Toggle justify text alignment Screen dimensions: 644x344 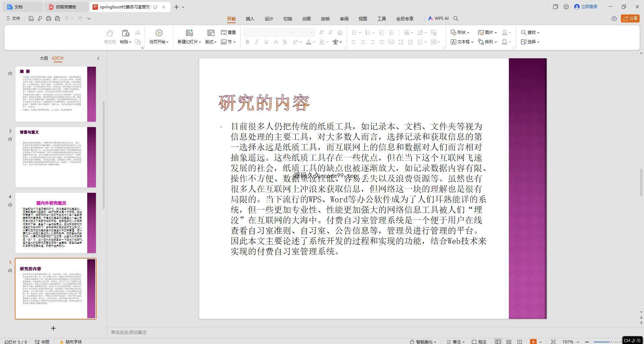pos(382,42)
